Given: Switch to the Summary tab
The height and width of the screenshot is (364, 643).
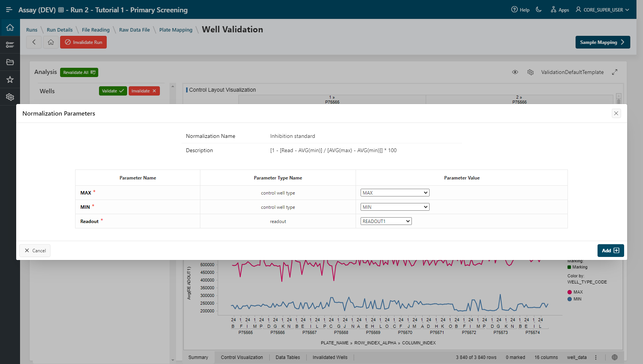Looking at the screenshot, I should click(198, 357).
